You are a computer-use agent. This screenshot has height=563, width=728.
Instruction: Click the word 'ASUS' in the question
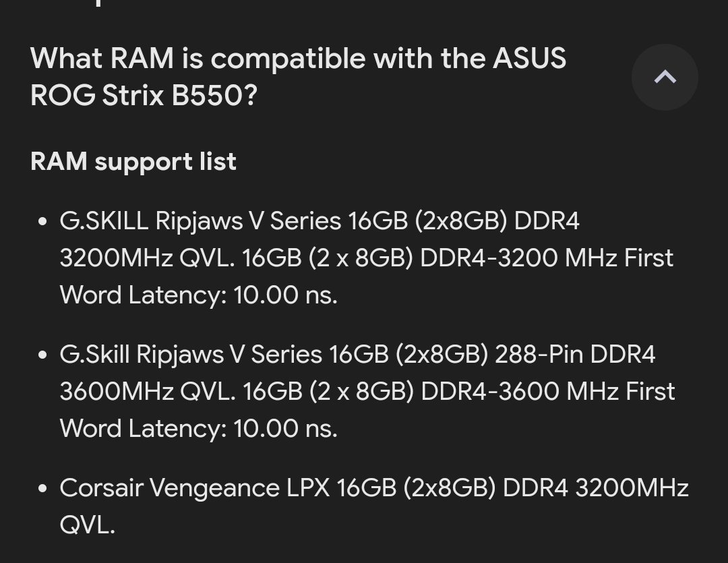pos(529,59)
